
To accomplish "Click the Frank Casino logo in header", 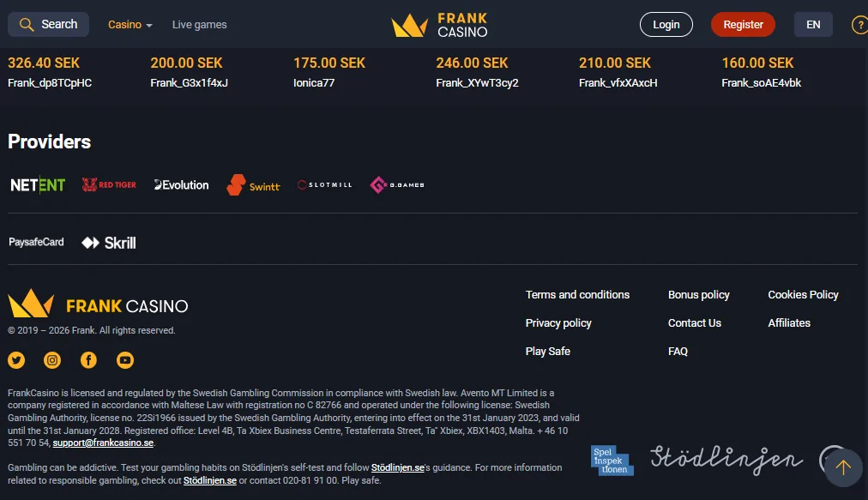I will 439,25.
